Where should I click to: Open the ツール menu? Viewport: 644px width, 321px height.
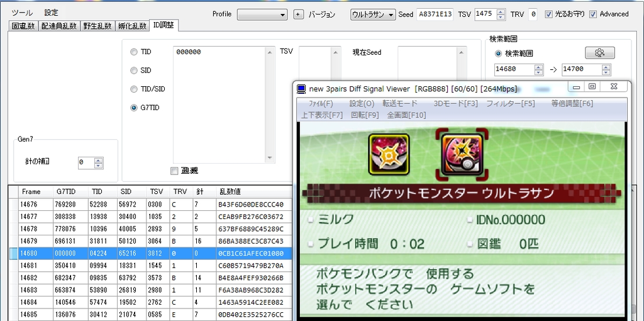tap(22, 13)
